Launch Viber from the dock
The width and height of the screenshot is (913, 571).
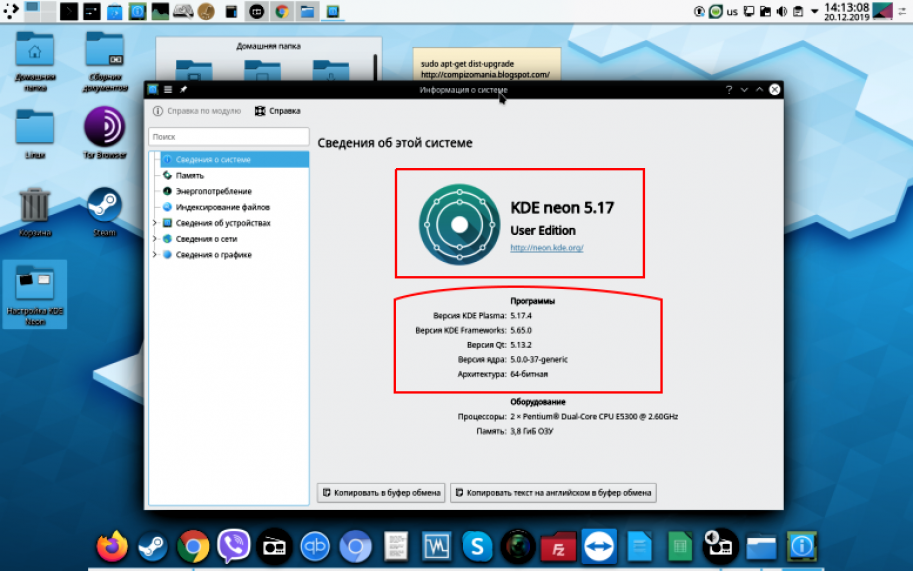(233, 547)
